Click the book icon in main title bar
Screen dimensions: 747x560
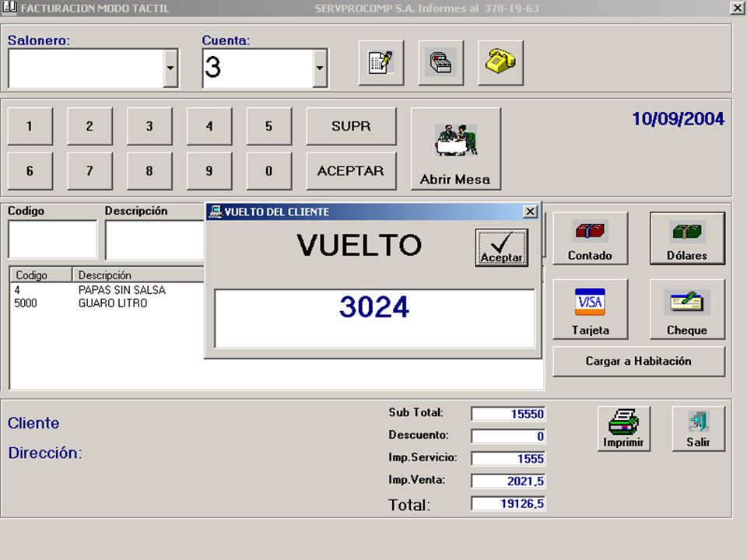tap(9, 7)
